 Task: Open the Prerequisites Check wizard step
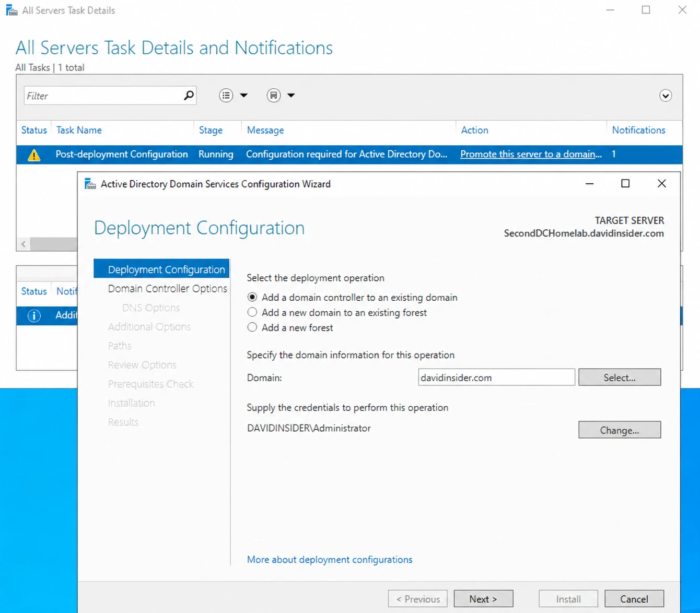click(x=150, y=384)
